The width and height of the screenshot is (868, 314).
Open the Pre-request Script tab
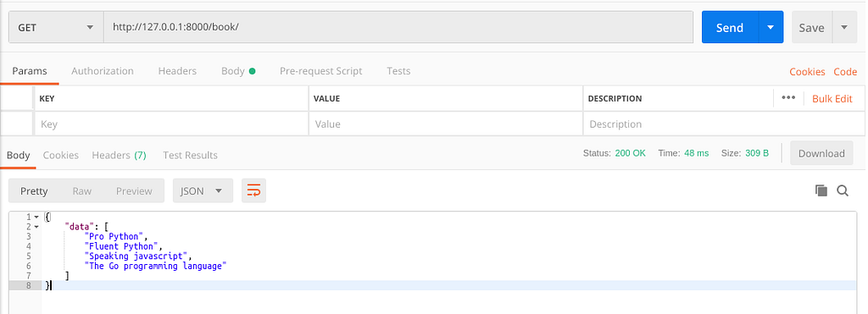320,71
